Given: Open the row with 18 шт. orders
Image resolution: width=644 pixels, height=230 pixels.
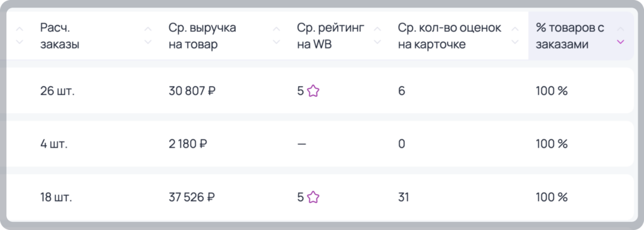Looking at the screenshot, I should (x=320, y=197).
